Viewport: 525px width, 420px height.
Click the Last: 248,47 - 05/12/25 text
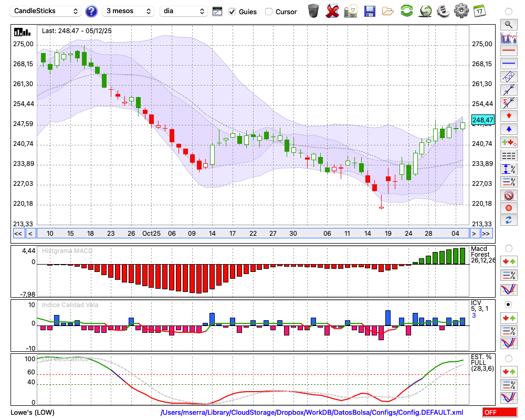click(x=77, y=31)
